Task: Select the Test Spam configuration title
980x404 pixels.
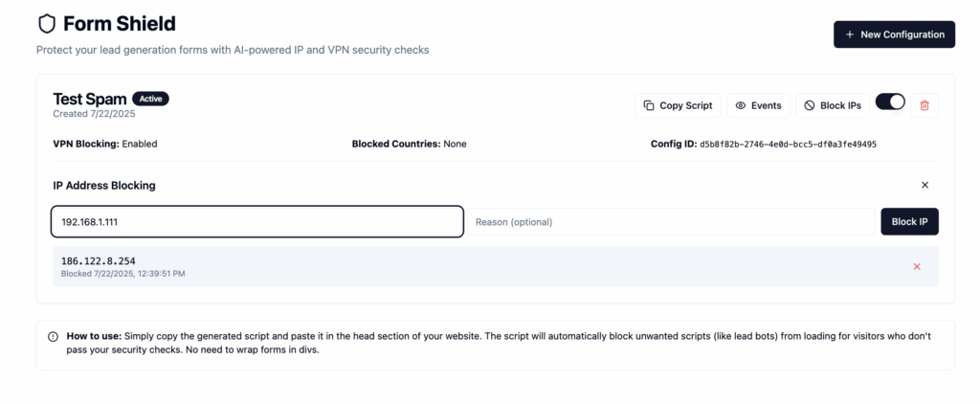Action: [x=89, y=99]
